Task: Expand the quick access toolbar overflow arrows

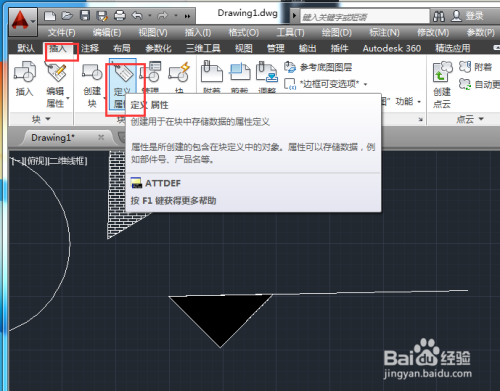Action: 187,16
